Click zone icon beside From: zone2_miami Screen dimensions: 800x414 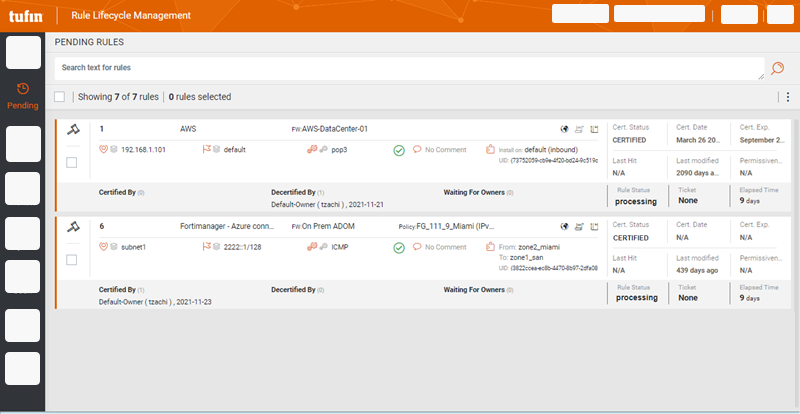tap(490, 247)
